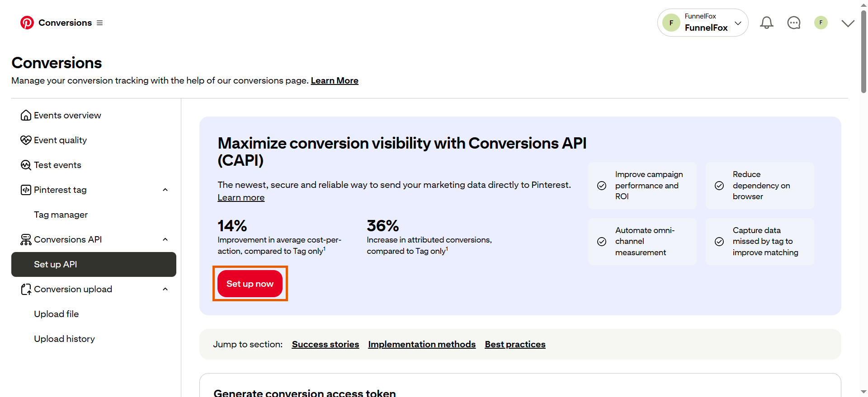
Task: Collapse the Conversions API section
Action: click(x=165, y=240)
